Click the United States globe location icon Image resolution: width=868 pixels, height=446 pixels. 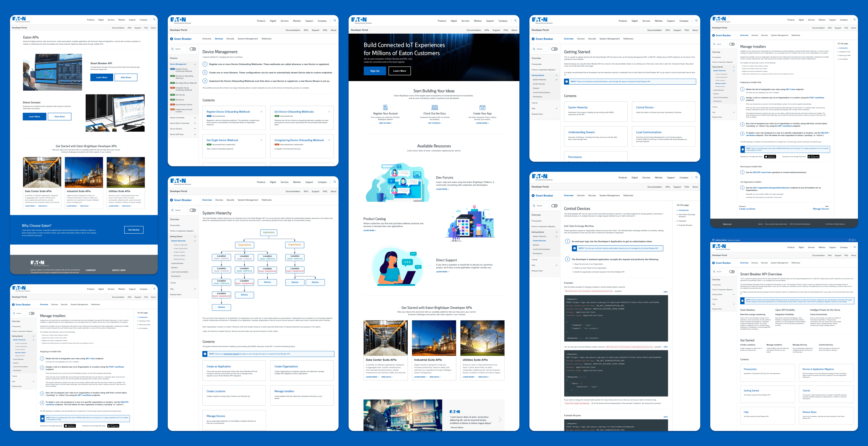point(713,240)
